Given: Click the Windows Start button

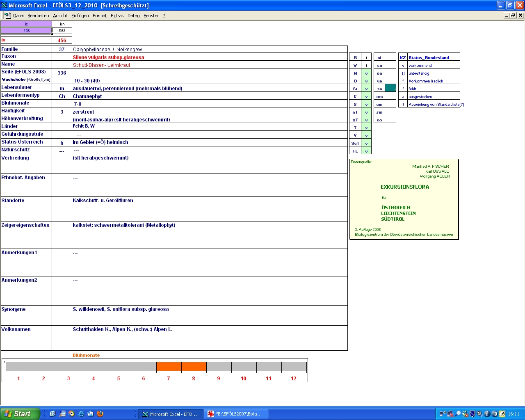Looking at the screenshot, I should pyautogui.click(x=20, y=414).
